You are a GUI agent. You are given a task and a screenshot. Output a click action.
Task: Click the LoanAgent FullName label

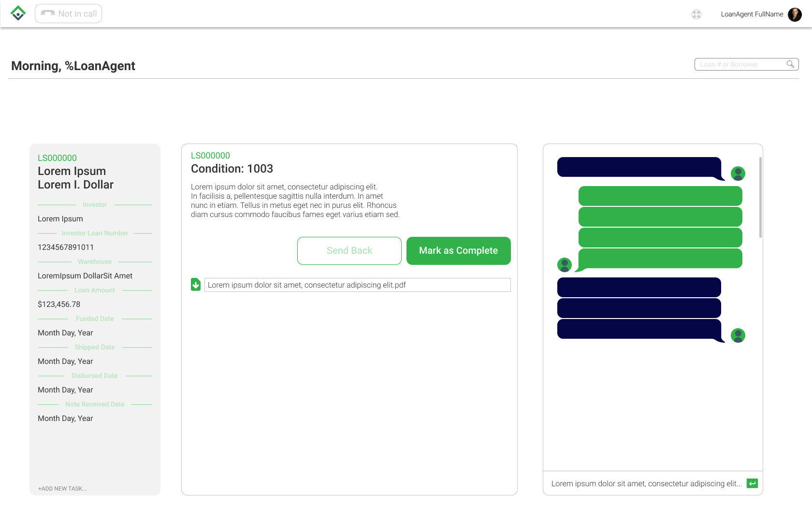tap(752, 14)
